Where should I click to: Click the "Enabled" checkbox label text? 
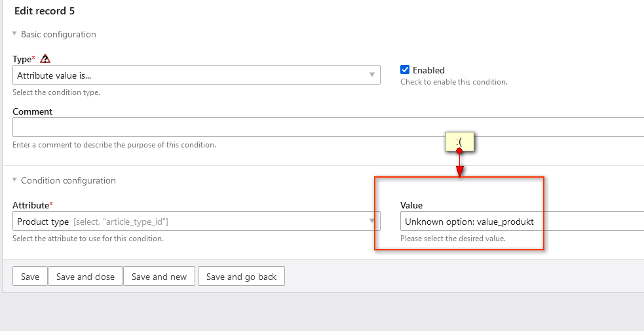pos(428,70)
